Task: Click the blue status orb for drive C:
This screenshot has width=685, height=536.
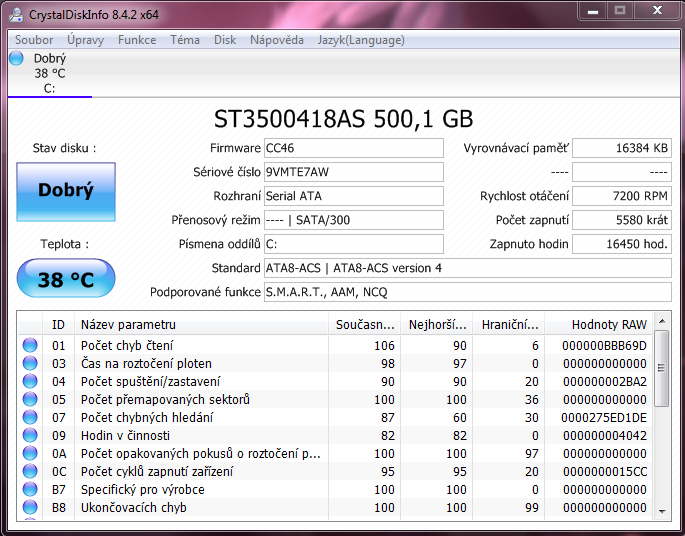Action: pyautogui.click(x=16, y=59)
